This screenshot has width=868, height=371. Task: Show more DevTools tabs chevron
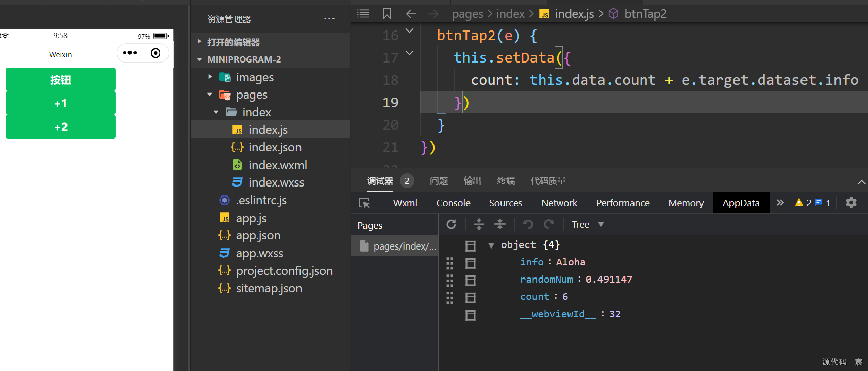(x=780, y=203)
